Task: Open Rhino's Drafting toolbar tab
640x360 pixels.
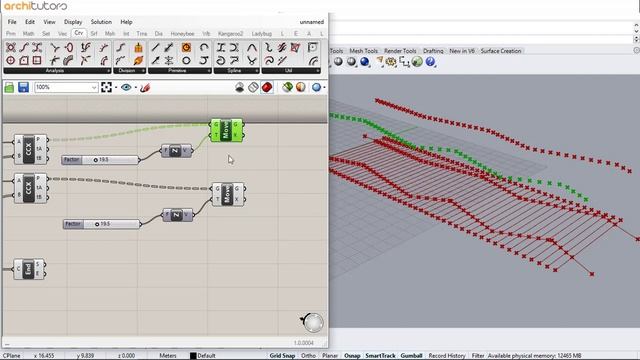Action: point(433,51)
